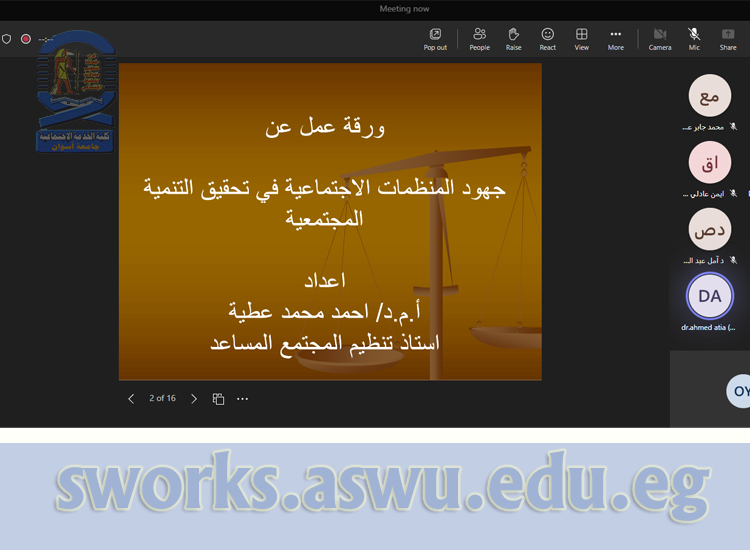Click the shield security icon
The image size is (750, 550).
pos(7,39)
